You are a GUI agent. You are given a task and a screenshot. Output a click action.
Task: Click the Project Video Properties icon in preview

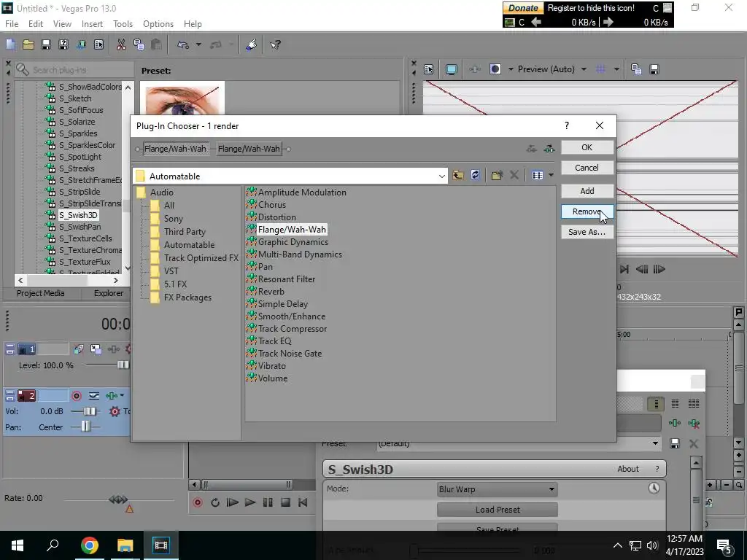429,69
